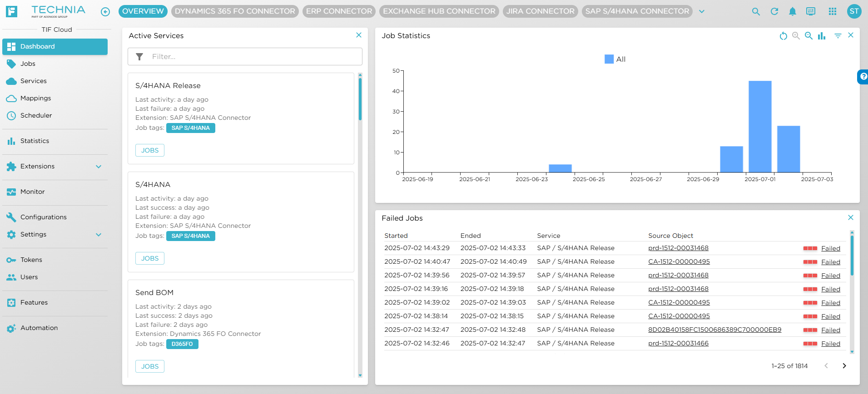Reset the Job Statistics chart view
Screen dimensions: 868x394
click(x=783, y=36)
